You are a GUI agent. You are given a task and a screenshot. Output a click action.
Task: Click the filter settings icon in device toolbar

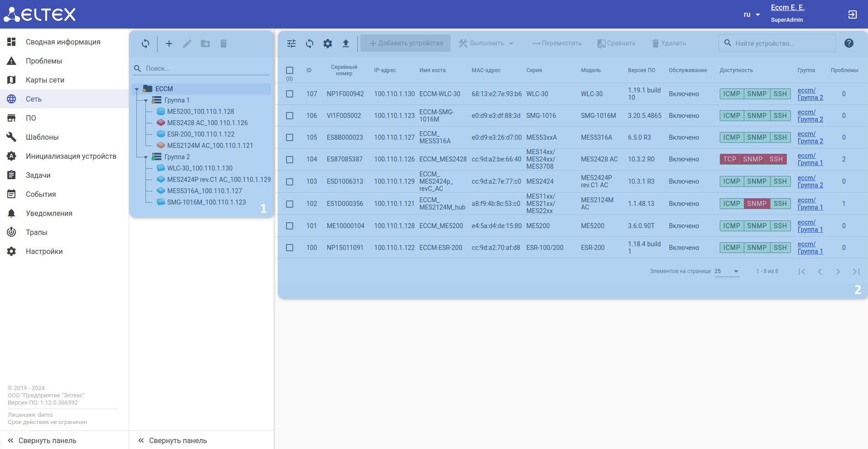pyautogui.click(x=291, y=44)
